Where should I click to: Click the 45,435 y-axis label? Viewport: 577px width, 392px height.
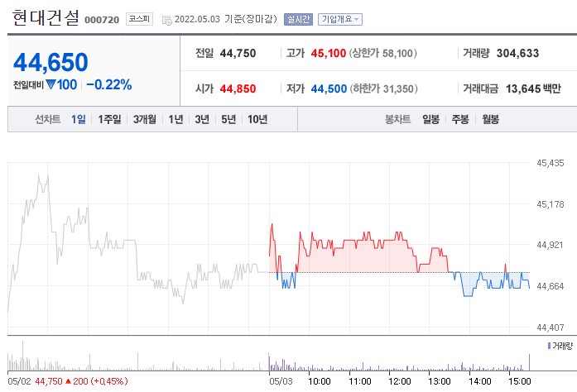(551, 163)
